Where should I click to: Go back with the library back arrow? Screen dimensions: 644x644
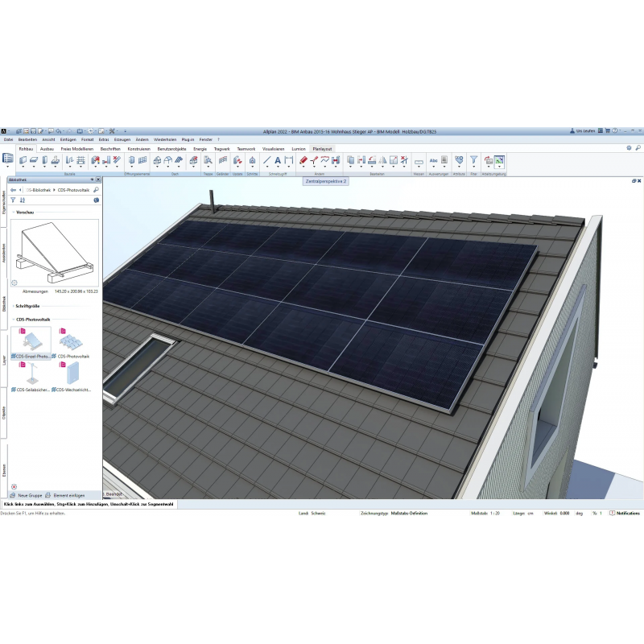(x=13, y=190)
